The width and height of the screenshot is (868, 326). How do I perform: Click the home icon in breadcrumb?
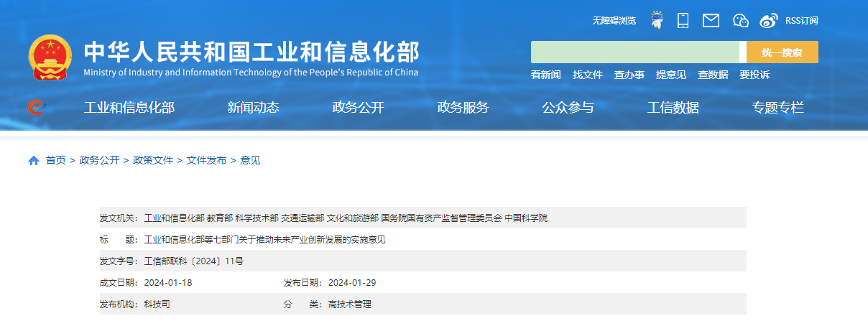tap(34, 161)
